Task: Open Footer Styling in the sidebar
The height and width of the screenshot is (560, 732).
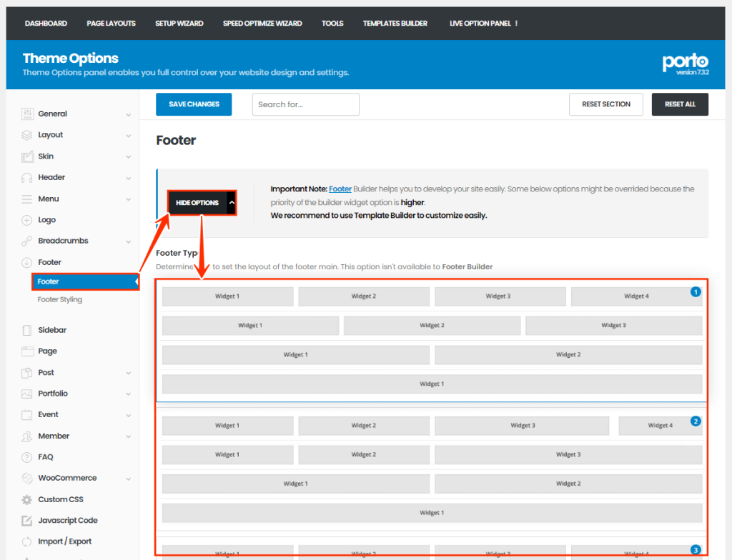Action: tap(59, 300)
